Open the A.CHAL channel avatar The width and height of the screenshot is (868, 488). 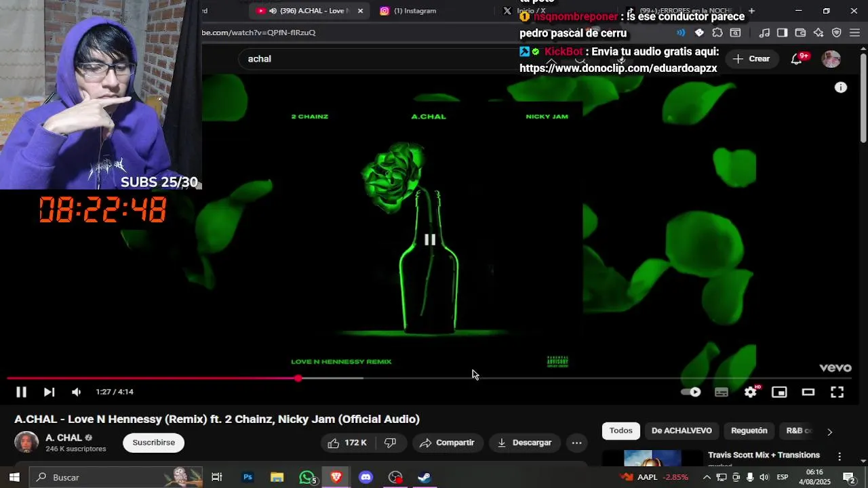click(26, 442)
